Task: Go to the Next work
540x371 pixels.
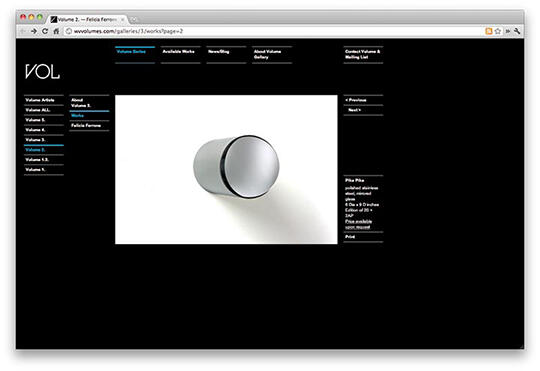Action: pos(354,110)
